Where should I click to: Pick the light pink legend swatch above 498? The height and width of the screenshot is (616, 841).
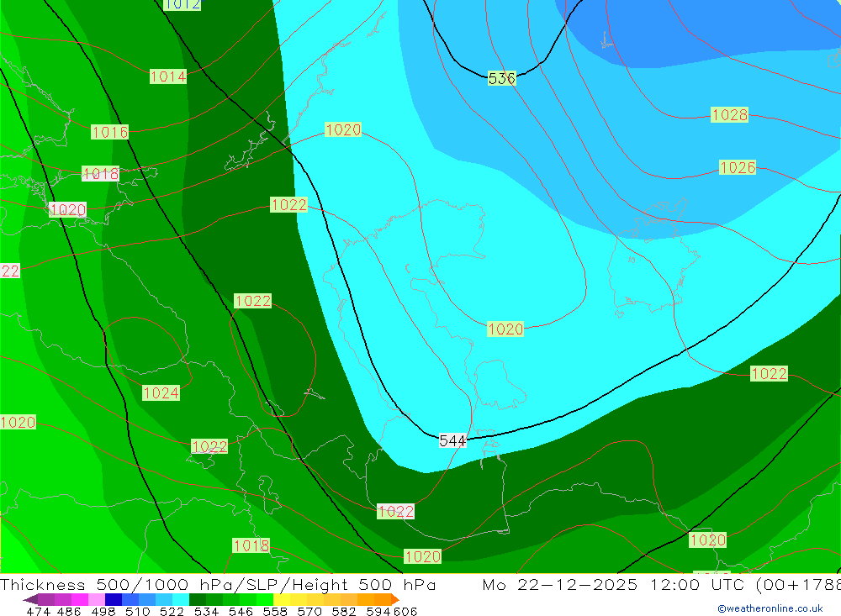[97, 599]
